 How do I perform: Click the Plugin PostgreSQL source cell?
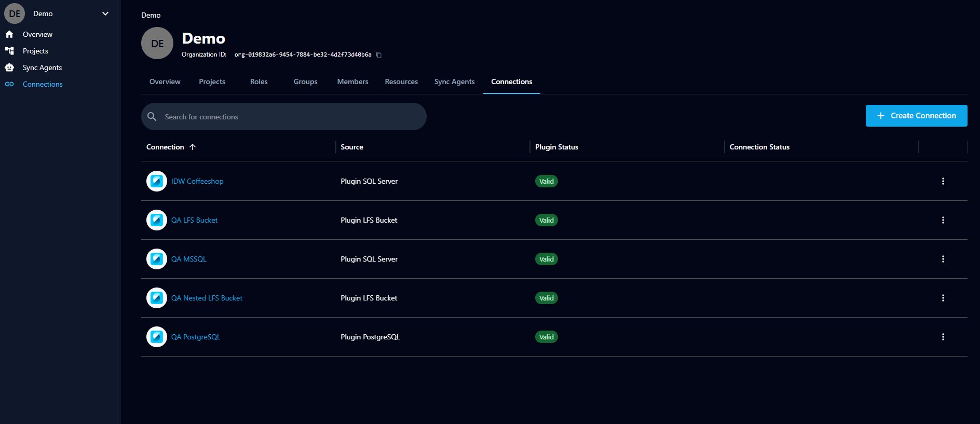click(370, 337)
